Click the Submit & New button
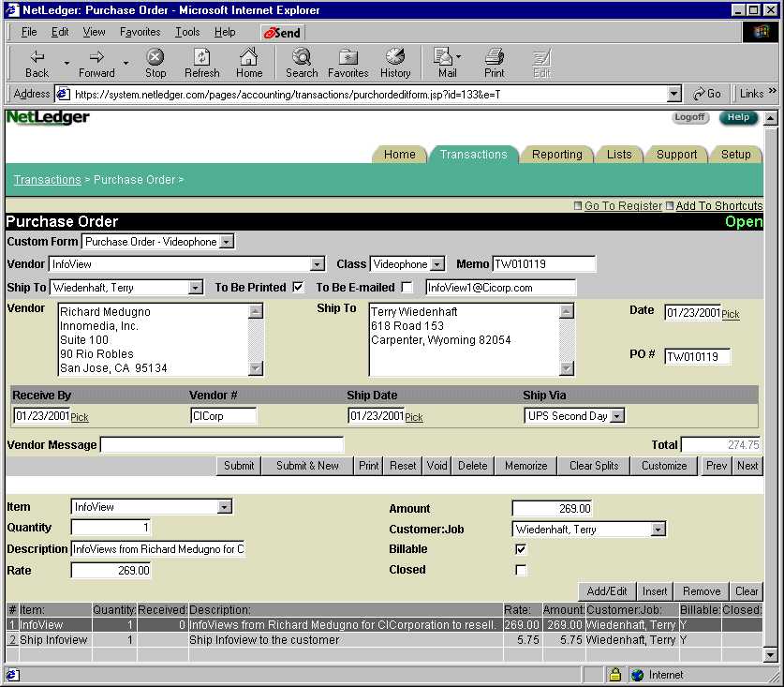Image resolution: width=784 pixels, height=687 pixels. [307, 466]
